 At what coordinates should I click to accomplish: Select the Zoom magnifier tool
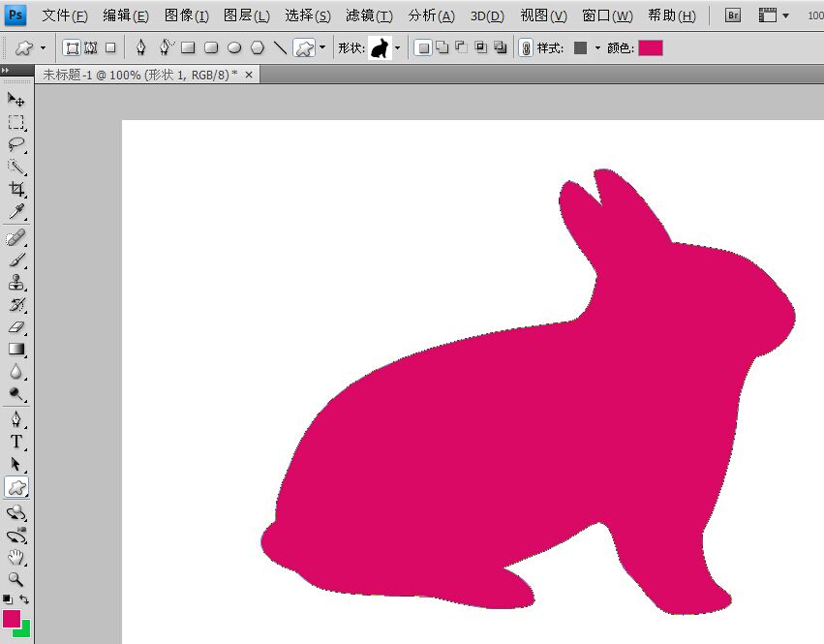[16, 579]
